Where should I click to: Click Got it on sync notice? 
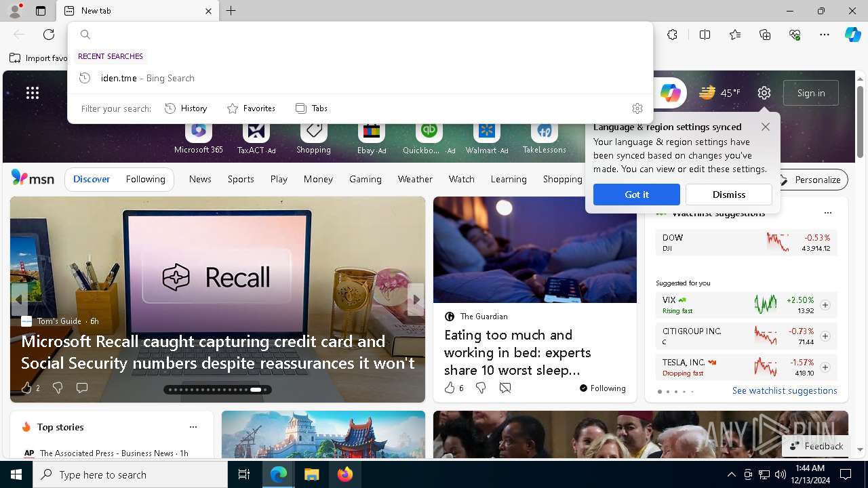click(x=636, y=195)
